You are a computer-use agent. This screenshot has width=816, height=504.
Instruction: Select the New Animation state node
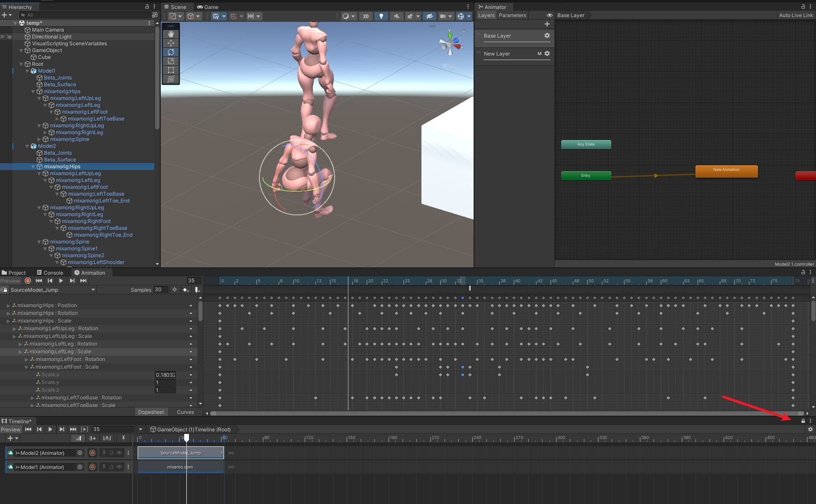[726, 171]
